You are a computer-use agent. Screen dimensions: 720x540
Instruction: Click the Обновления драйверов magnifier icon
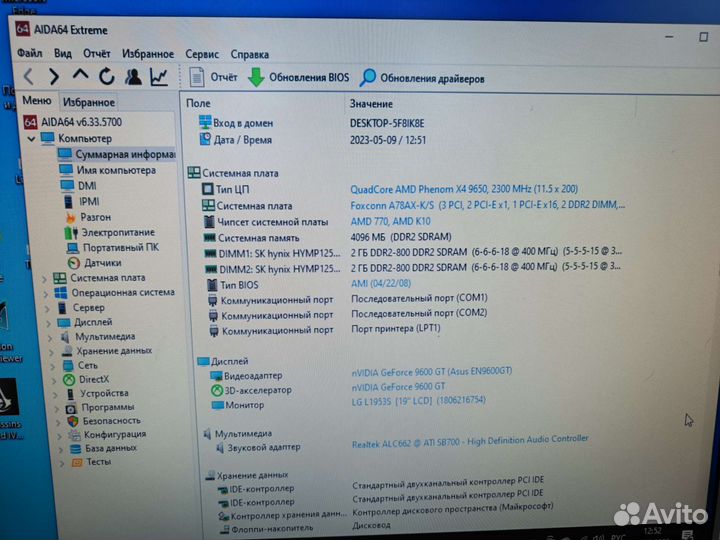[x=368, y=78]
